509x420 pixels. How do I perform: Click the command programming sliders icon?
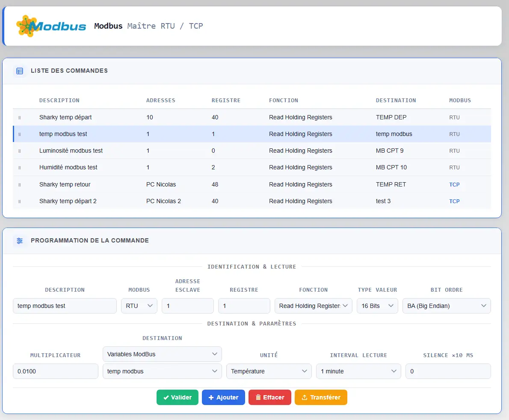pyautogui.click(x=20, y=240)
